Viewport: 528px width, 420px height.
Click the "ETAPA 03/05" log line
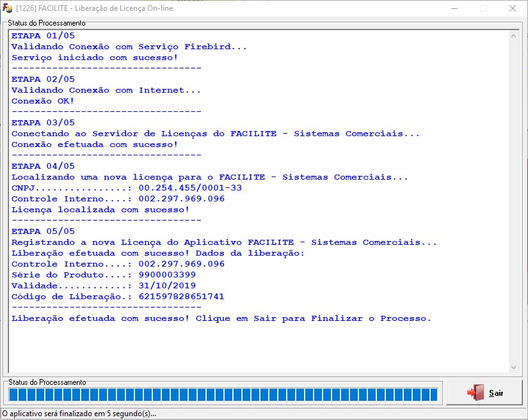click(43, 122)
